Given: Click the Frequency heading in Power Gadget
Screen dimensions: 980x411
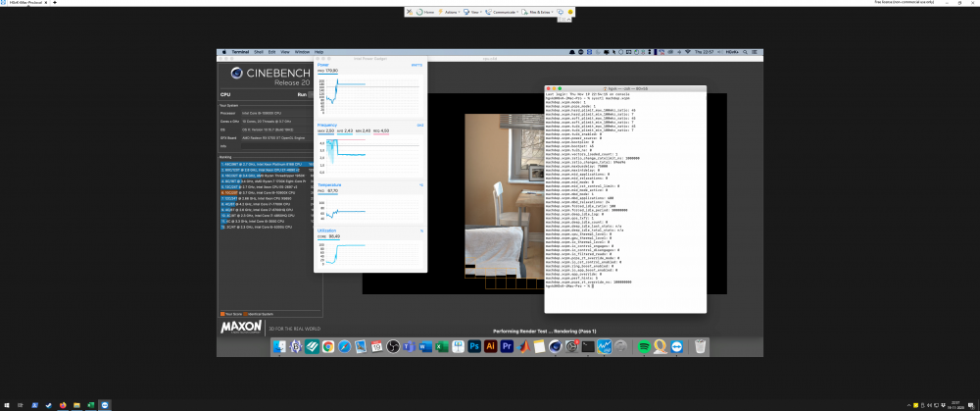Looking at the screenshot, I should click(327, 126).
